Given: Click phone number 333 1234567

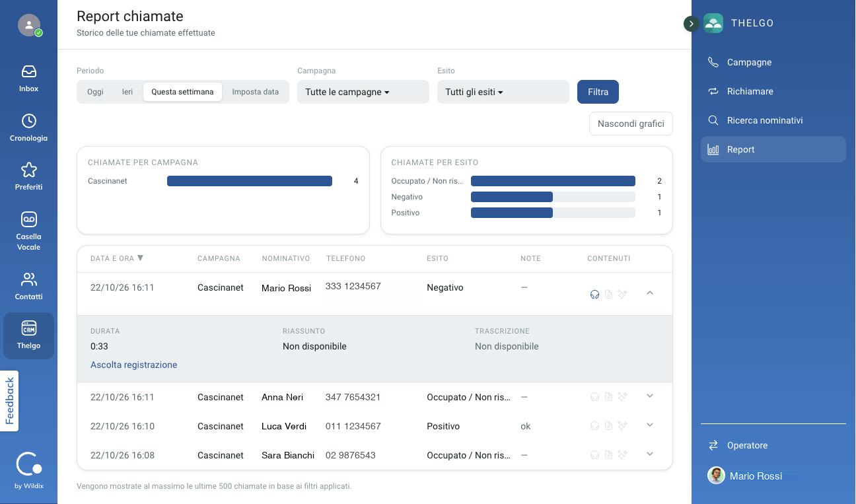Looking at the screenshot, I should pyautogui.click(x=353, y=286).
